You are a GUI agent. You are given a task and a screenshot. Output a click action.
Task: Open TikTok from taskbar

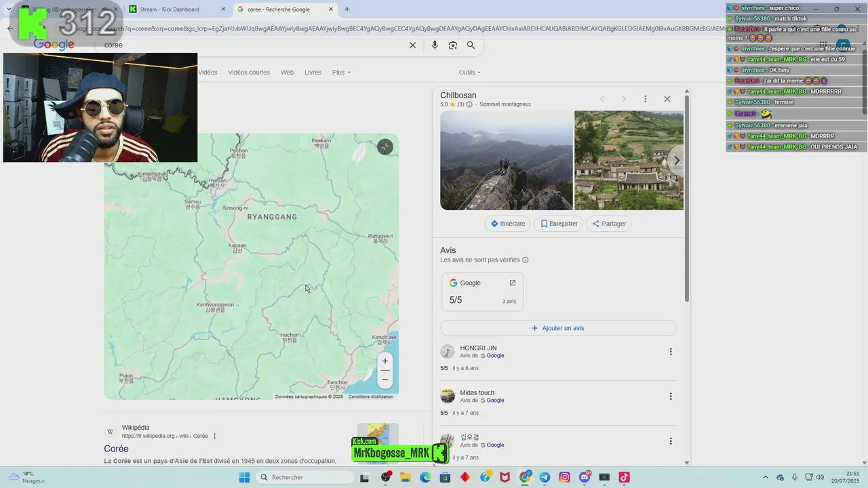click(624, 477)
